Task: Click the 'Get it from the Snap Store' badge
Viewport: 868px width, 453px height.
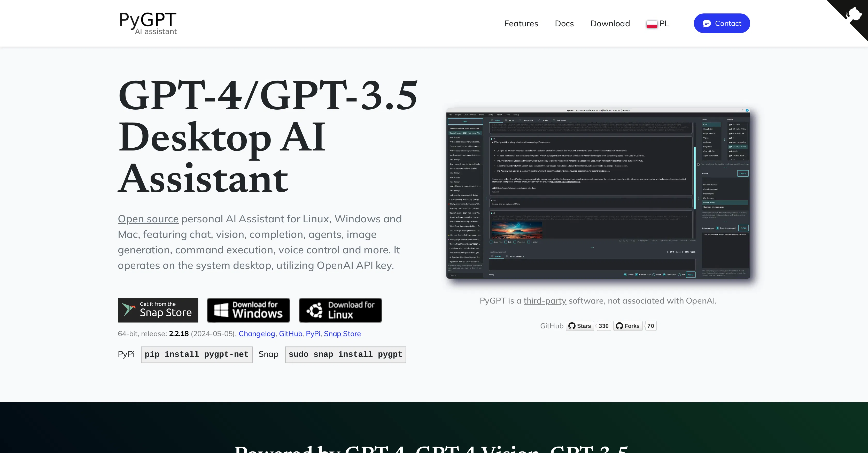Action: coord(158,310)
